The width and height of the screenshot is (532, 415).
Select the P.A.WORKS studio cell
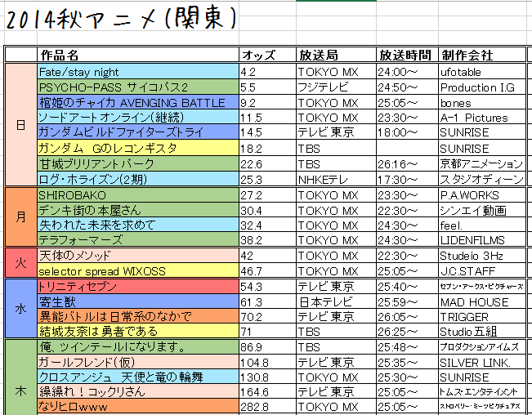click(x=482, y=195)
